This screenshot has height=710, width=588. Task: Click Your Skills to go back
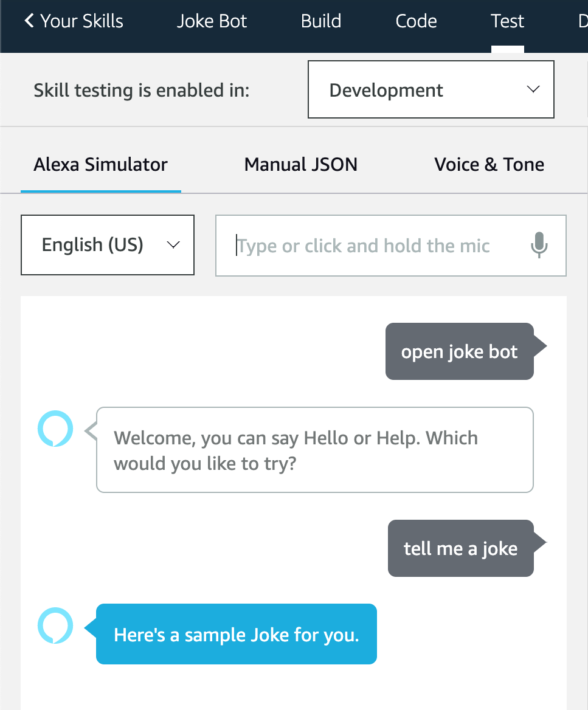pos(81,21)
